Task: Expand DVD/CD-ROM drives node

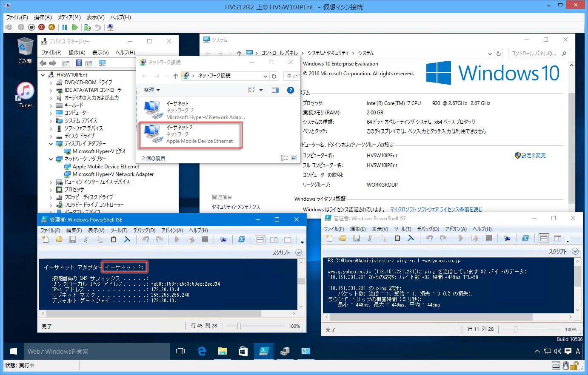Action: pyautogui.click(x=51, y=82)
